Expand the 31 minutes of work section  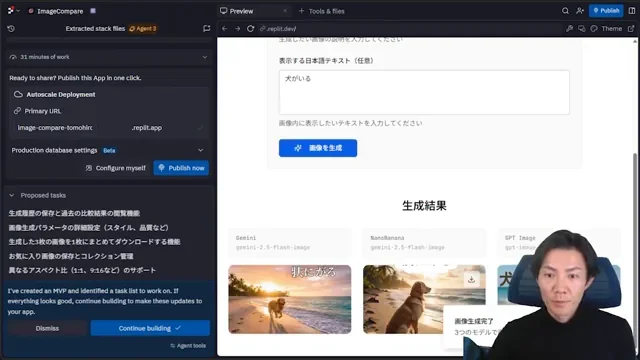click(109, 57)
